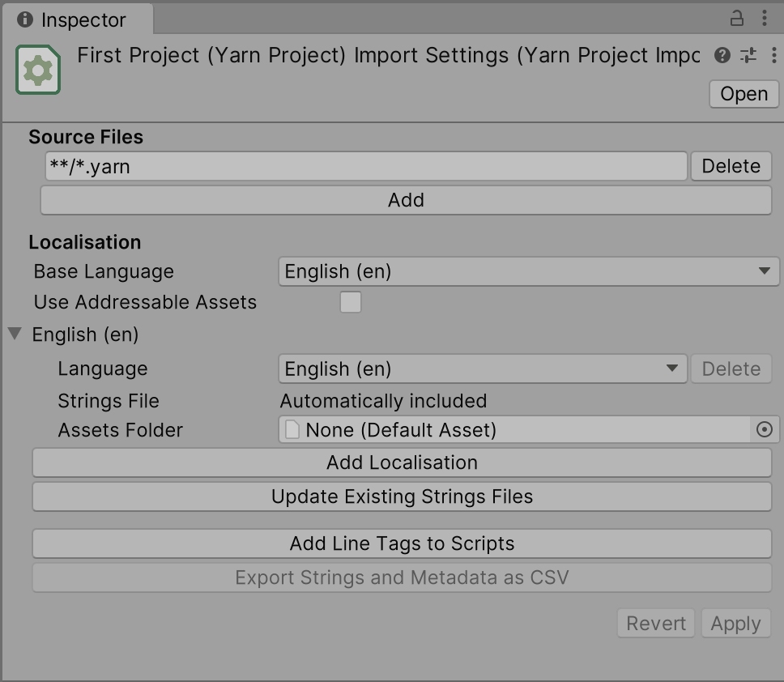Click the Inspector lock icon

[x=737, y=19]
